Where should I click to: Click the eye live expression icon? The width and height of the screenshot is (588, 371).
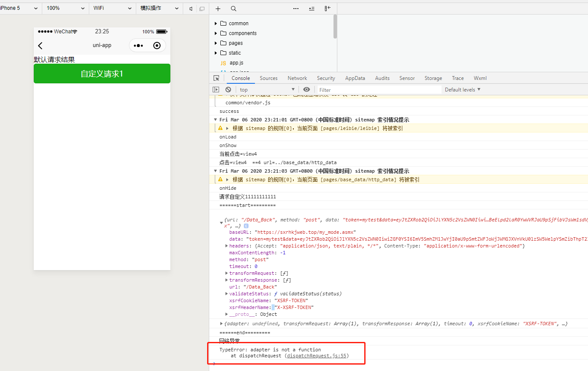coord(306,90)
